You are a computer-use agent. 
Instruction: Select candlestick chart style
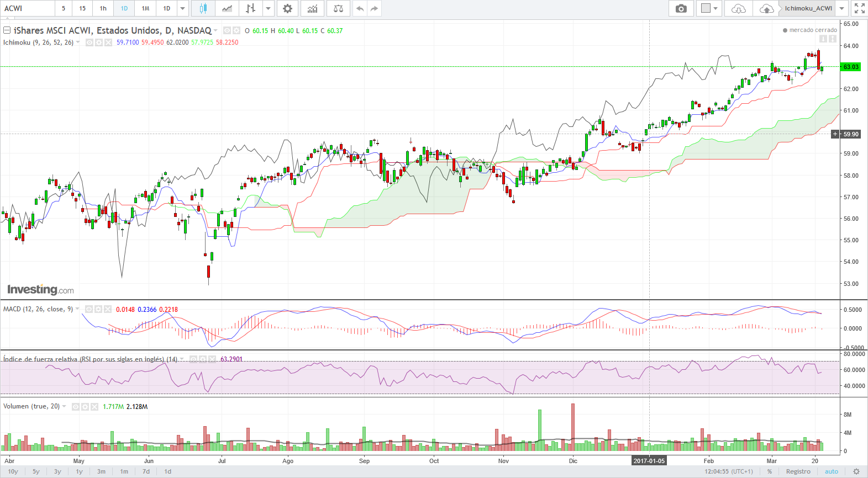(203, 8)
